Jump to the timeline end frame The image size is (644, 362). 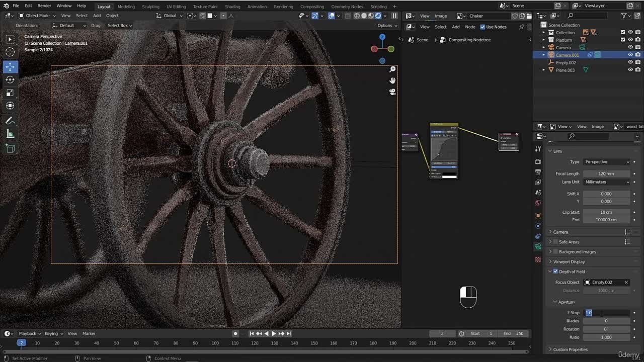289,333
